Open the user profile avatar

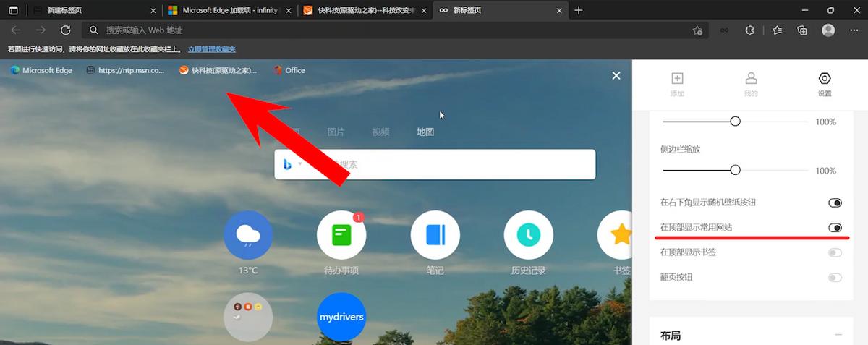[x=828, y=30]
